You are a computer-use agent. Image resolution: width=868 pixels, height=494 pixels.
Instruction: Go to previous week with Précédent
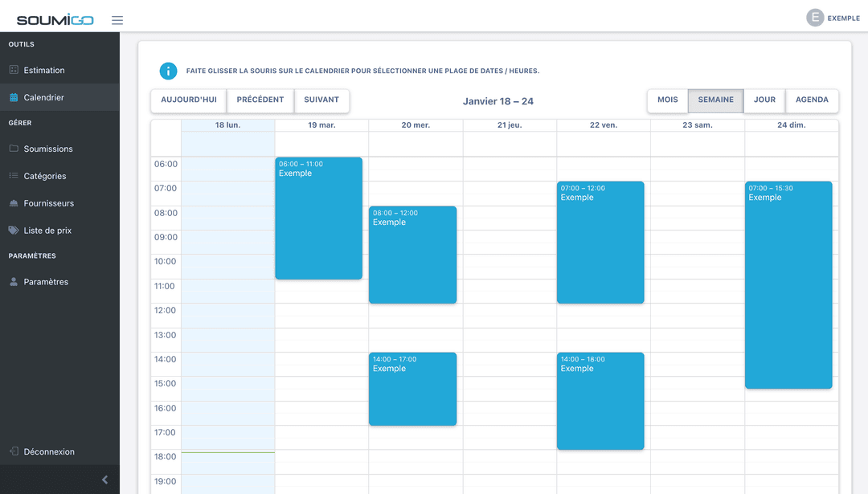pos(260,100)
